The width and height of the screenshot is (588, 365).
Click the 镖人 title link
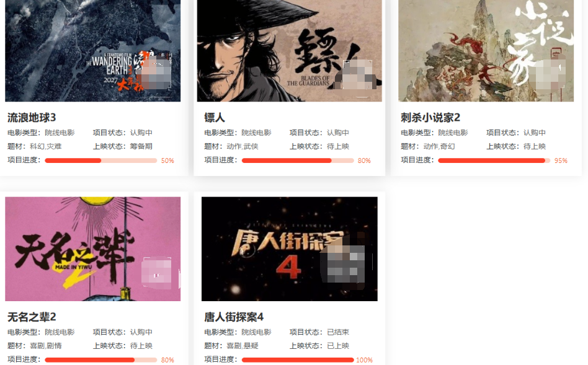pos(215,118)
